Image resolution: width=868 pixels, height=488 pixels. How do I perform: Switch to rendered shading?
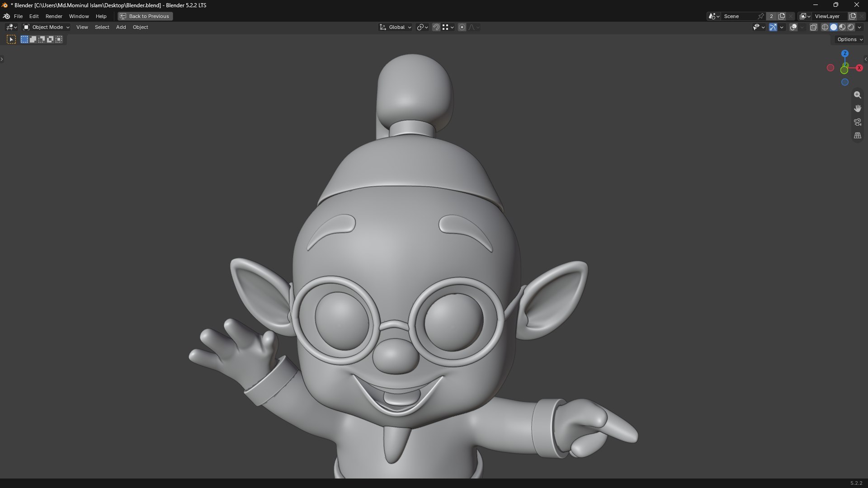pos(851,28)
